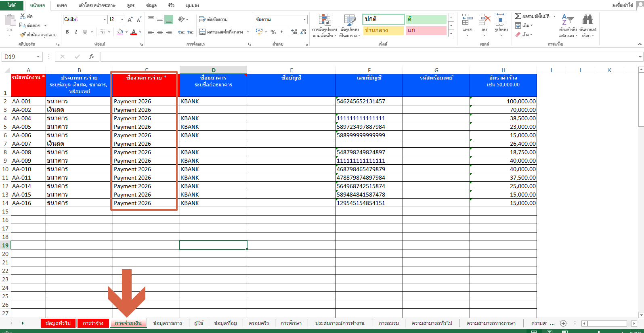
Task: Open the font color dropdown arrow
Action: [140, 32]
